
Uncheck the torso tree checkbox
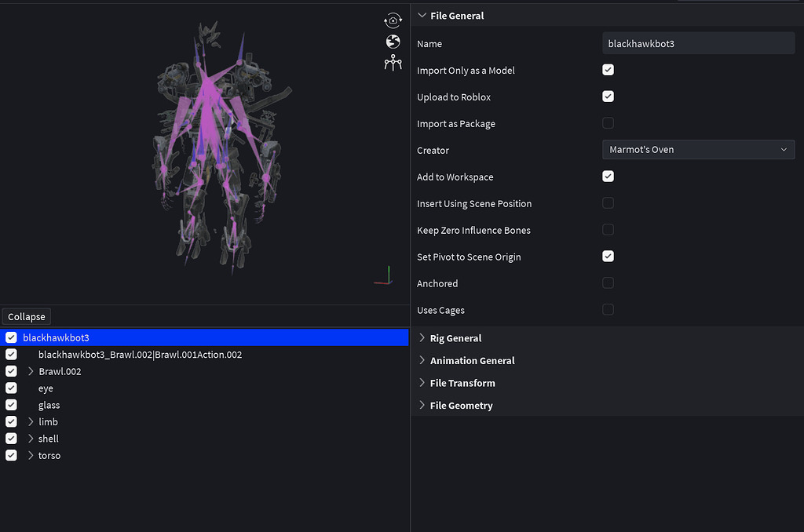(11, 456)
